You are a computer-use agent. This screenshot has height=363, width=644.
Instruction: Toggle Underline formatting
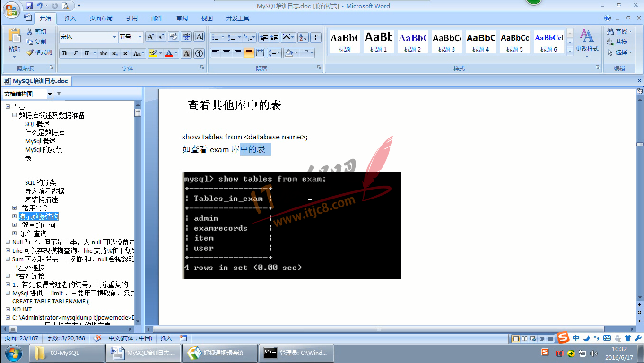[87, 53]
